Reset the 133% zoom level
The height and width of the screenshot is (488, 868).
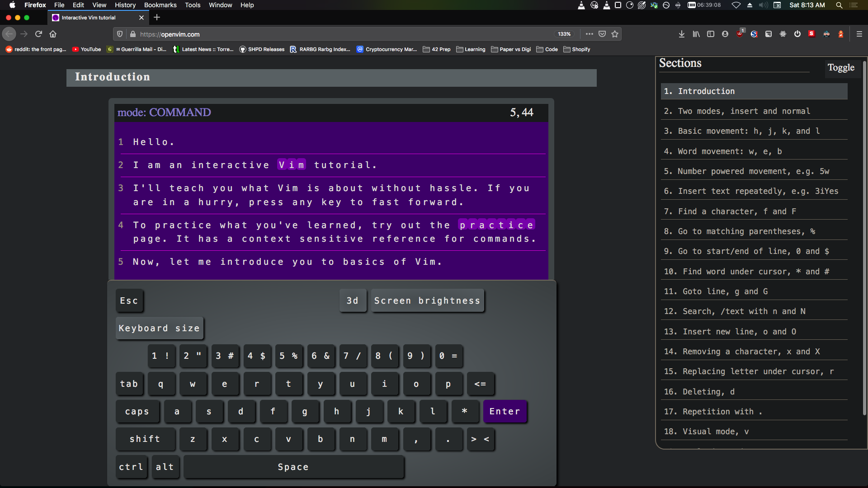[x=564, y=34]
